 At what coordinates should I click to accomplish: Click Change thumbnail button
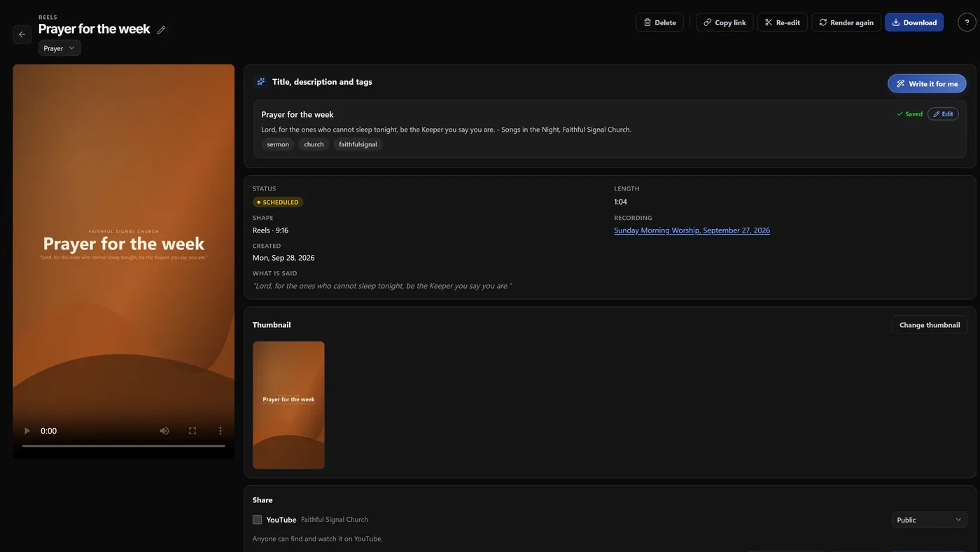point(930,325)
